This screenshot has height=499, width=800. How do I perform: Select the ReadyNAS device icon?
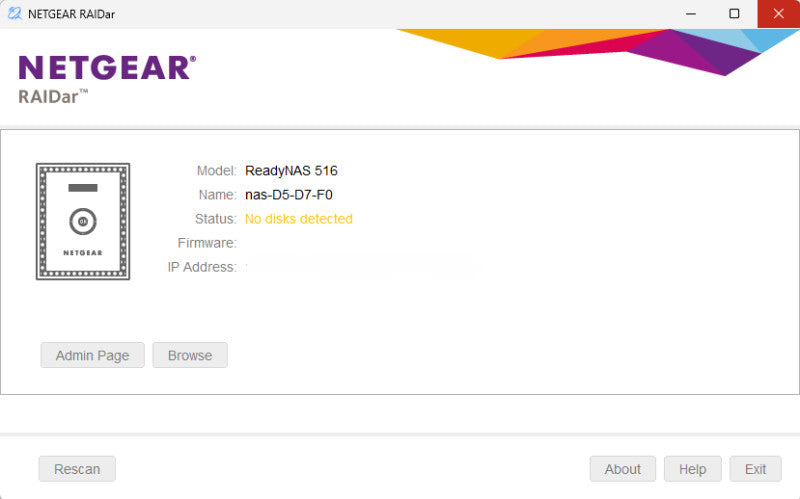point(83,221)
